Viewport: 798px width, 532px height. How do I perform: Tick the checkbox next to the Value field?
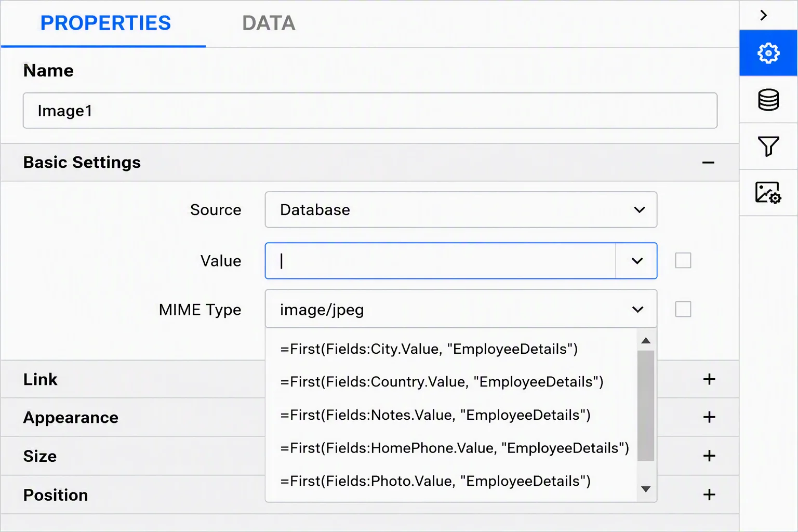pyautogui.click(x=683, y=260)
